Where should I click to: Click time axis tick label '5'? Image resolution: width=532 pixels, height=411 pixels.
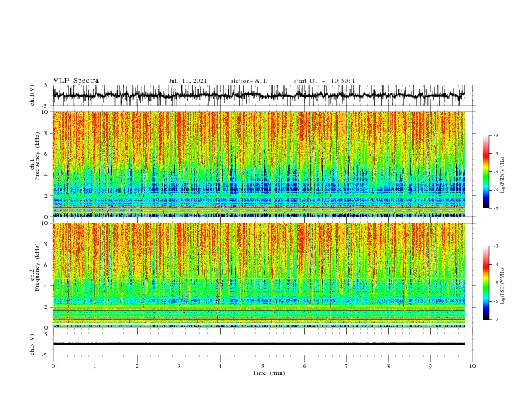263,366
